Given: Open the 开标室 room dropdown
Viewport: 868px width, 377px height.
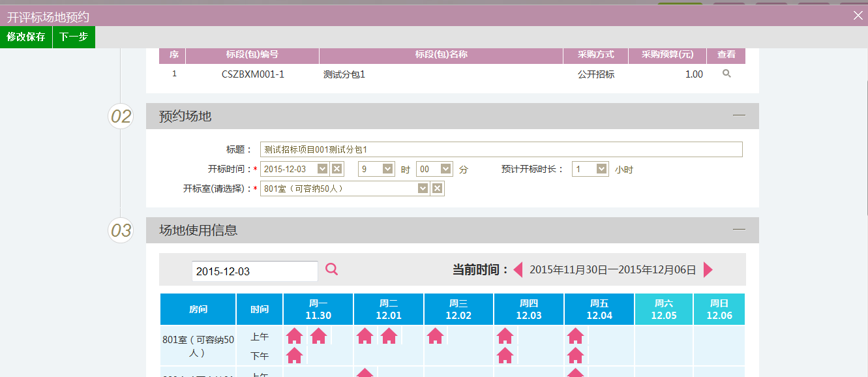Looking at the screenshot, I should pyautogui.click(x=423, y=188).
